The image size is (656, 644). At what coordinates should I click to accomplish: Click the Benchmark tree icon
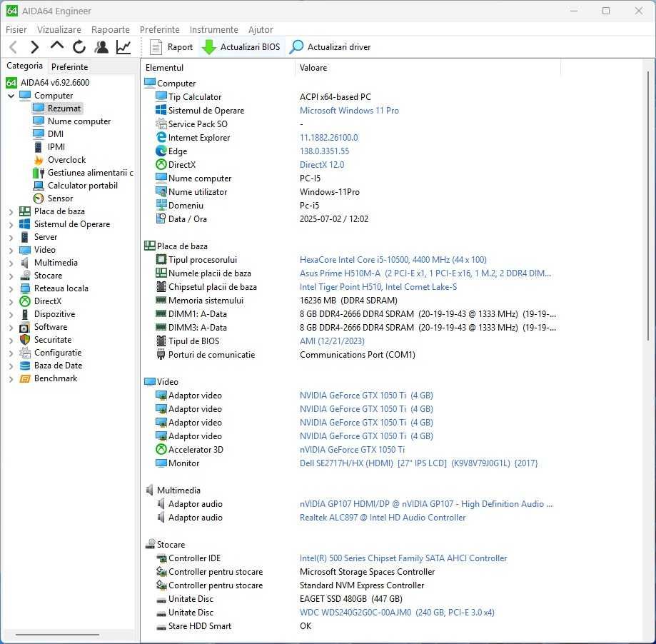pos(25,378)
